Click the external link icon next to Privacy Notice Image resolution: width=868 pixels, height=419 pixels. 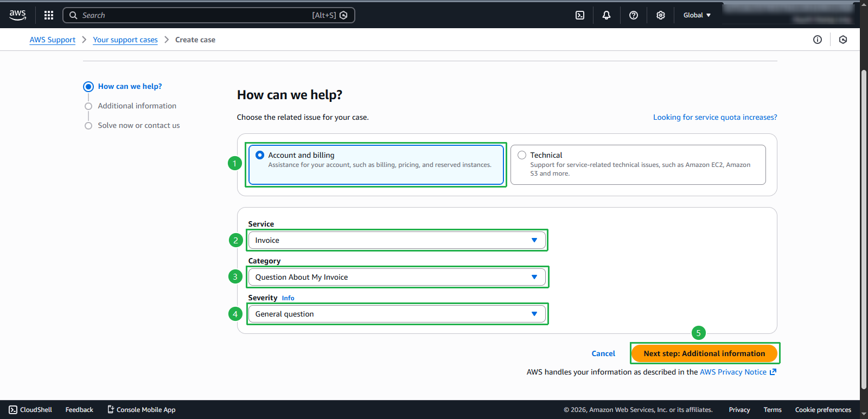pos(773,372)
